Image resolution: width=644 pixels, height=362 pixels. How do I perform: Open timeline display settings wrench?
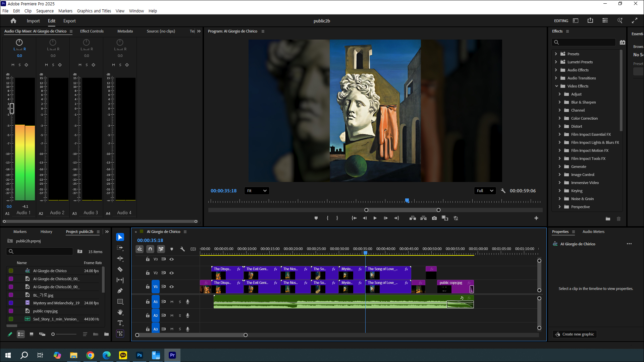[182, 249]
